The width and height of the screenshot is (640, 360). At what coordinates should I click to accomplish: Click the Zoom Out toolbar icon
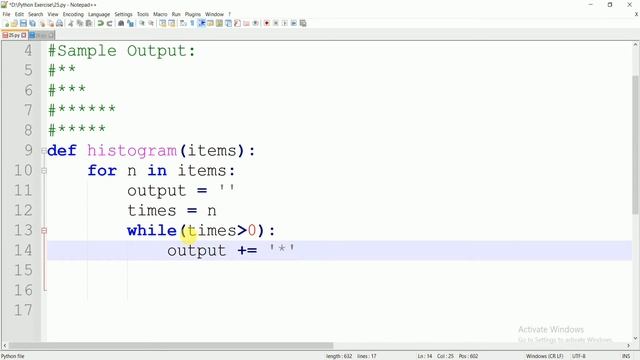pyautogui.click(x=151, y=23)
